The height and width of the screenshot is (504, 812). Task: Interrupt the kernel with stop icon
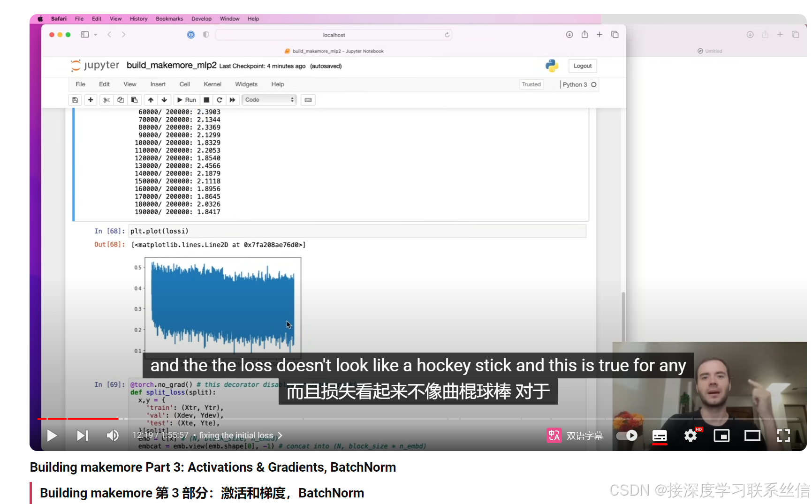click(x=206, y=100)
